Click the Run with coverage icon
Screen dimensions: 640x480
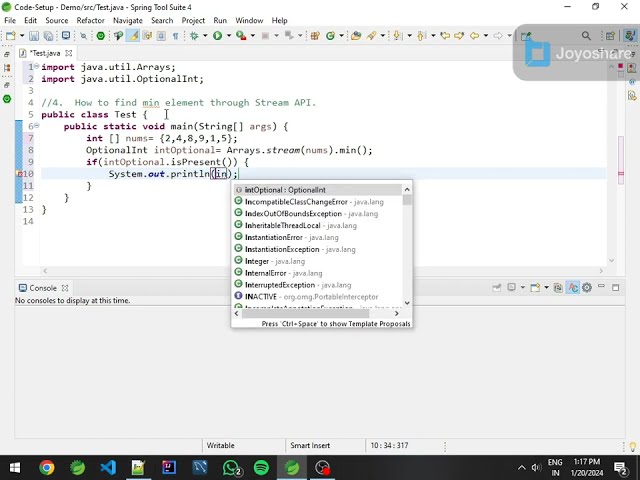tap(241, 36)
